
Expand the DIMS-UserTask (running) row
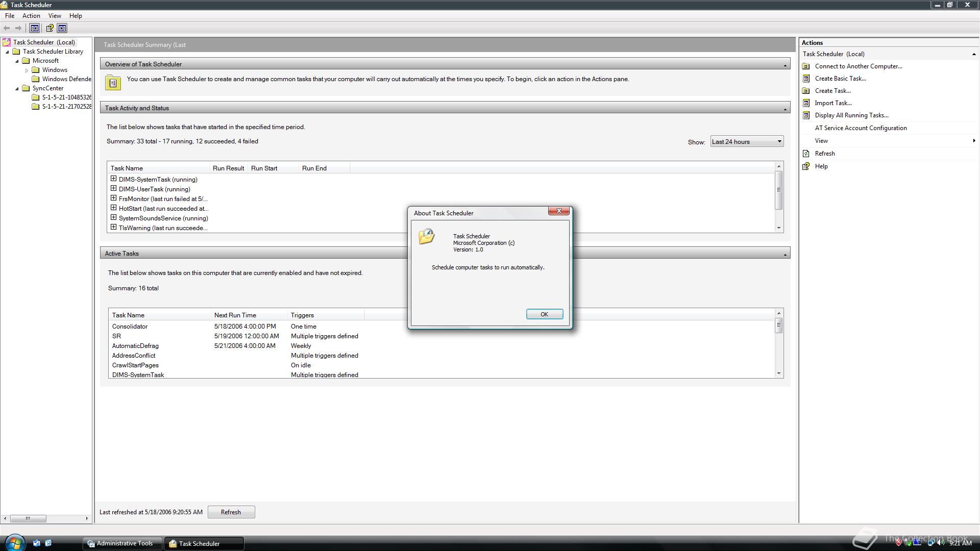click(113, 189)
